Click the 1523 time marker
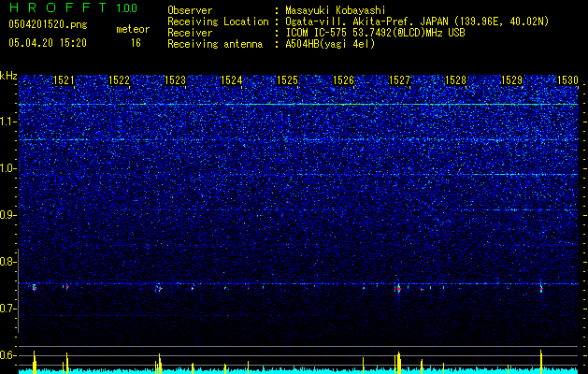Screen dimensions: 588x374 [x=175, y=79]
